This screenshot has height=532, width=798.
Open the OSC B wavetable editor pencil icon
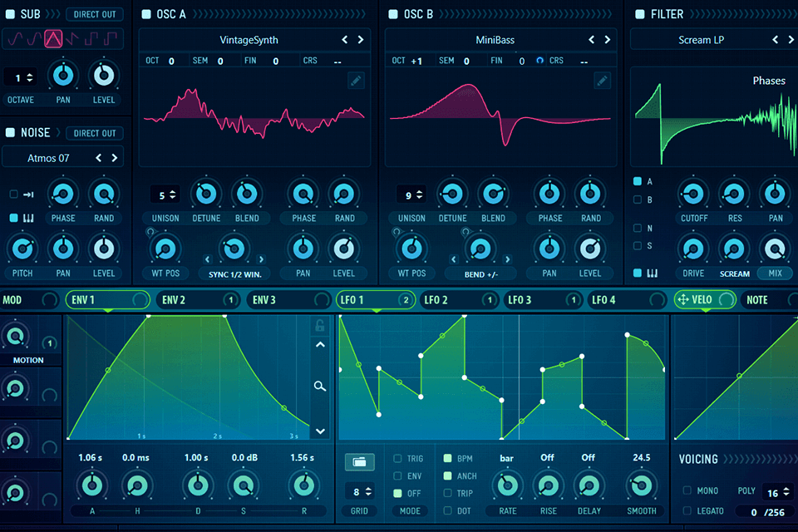603,81
